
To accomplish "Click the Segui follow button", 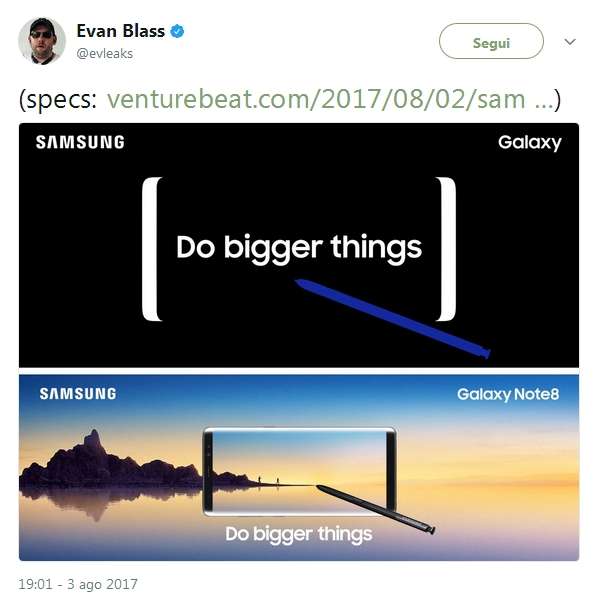I will tap(491, 41).
